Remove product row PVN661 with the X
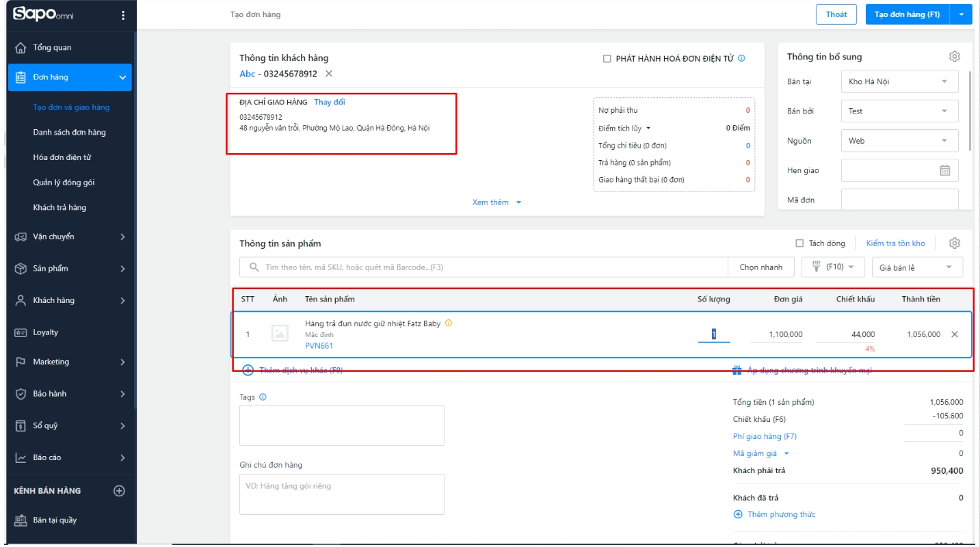Screen dimensions: 980x547 955,334
